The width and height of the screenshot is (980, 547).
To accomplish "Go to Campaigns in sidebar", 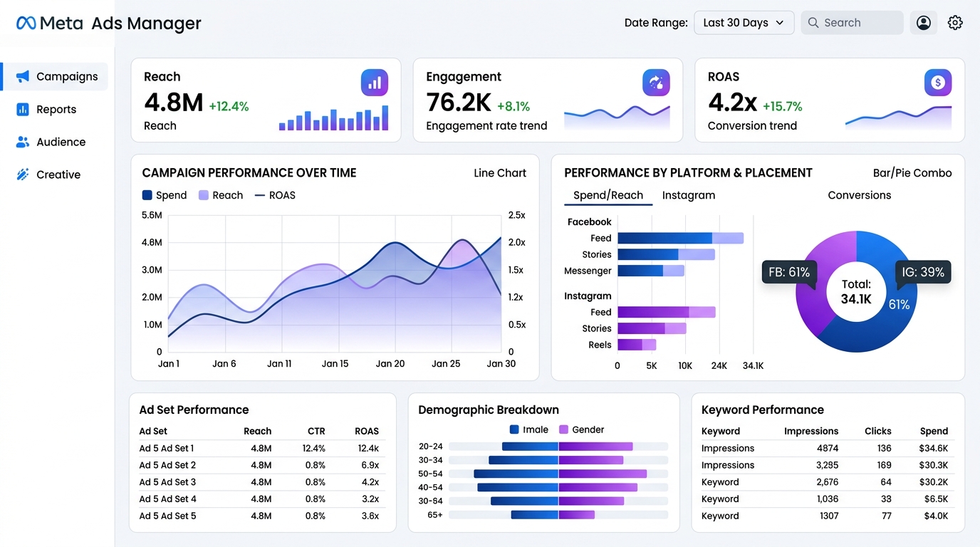I will click(55, 76).
